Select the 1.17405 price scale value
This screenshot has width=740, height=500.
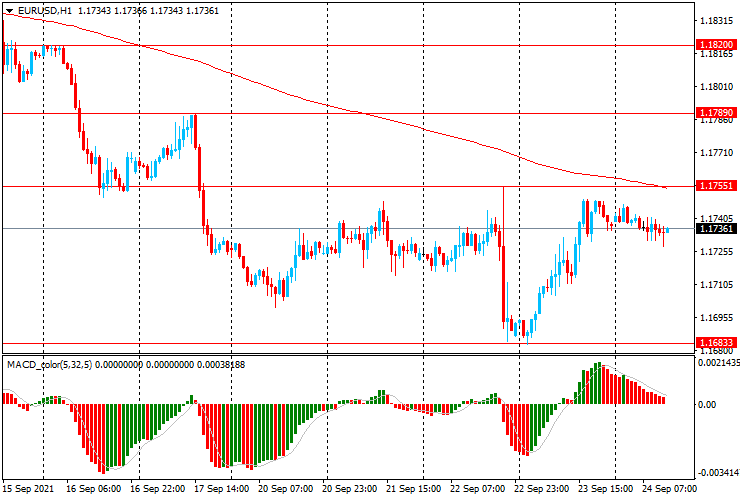pos(716,219)
